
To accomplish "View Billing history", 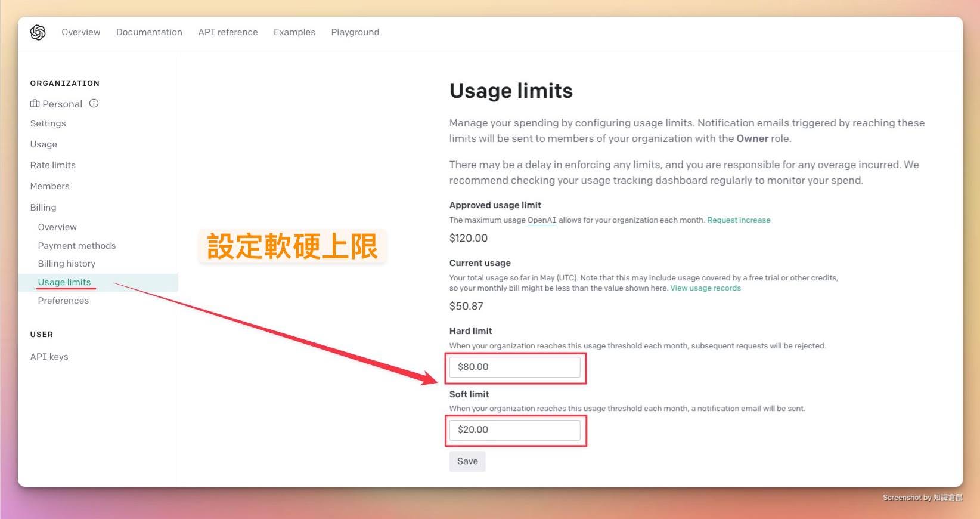I will click(x=67, y=264).
